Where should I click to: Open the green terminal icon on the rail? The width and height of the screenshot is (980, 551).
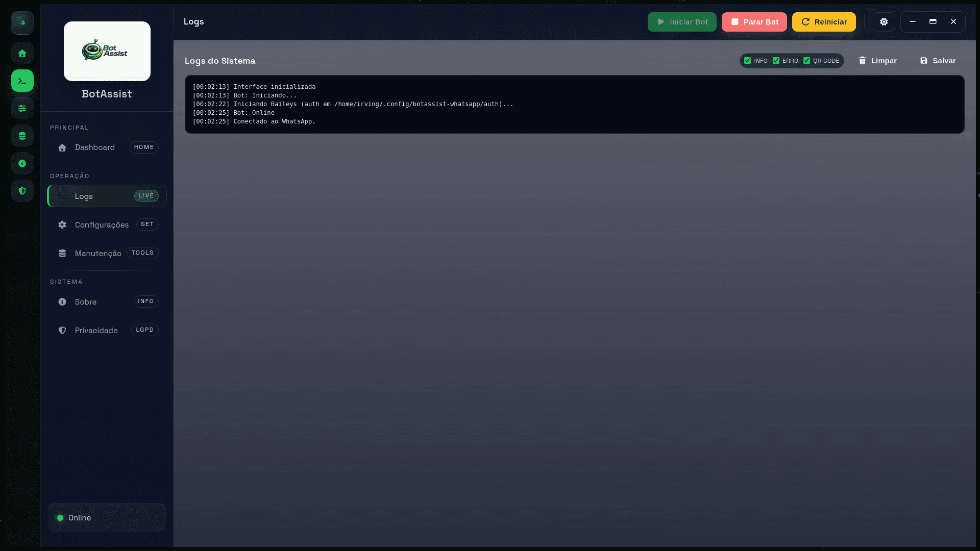coord(22,81)
